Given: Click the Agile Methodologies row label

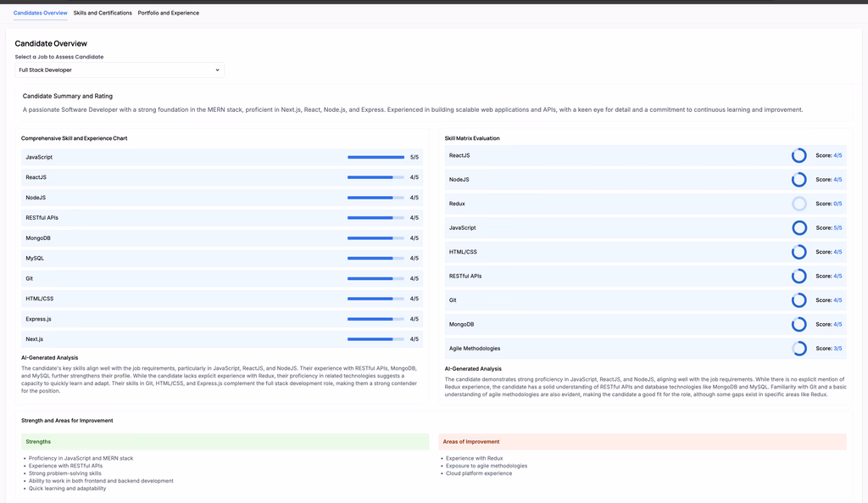Looking at the screenshot, I should [475, 349].
